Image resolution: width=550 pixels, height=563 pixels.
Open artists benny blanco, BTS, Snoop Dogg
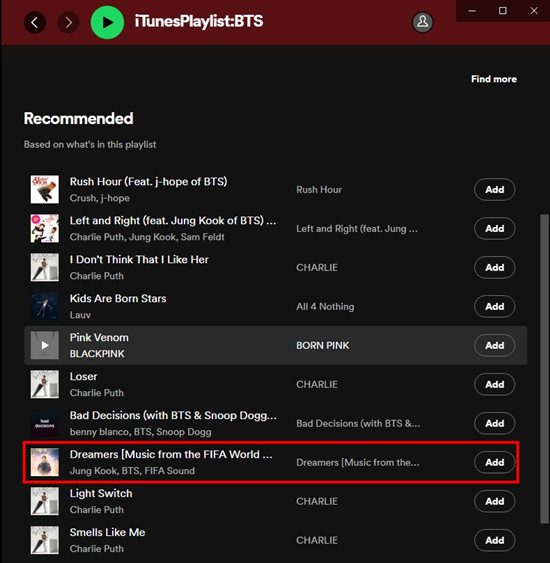tap(140, 432)
